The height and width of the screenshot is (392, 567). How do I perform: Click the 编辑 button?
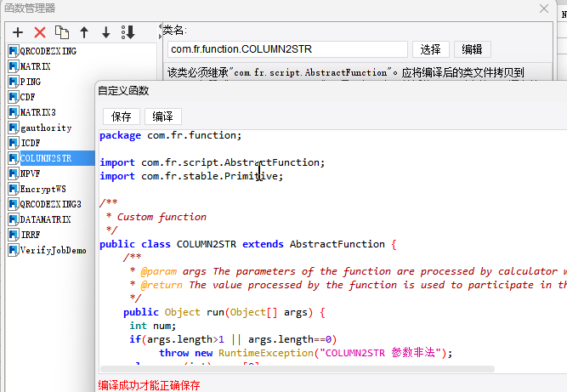473,49
